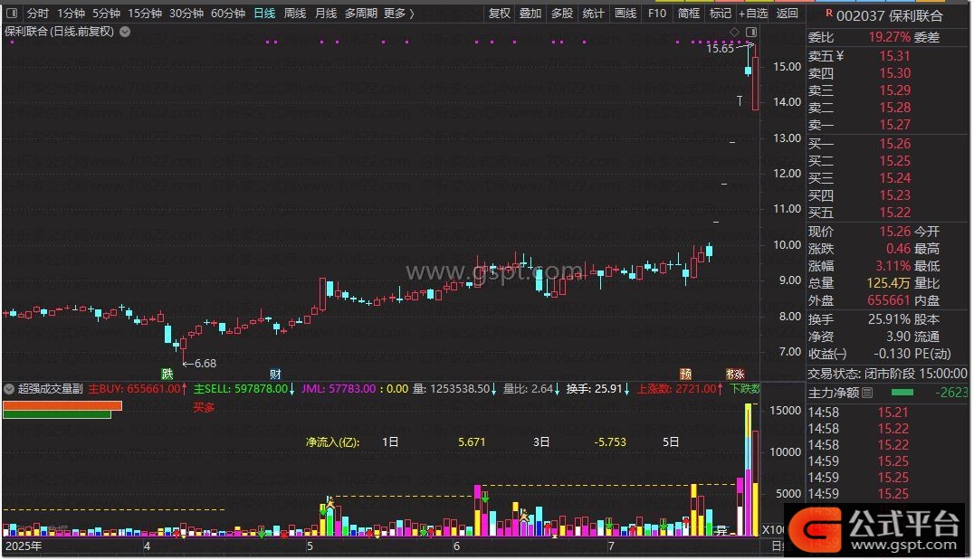This screenshot has height=560, width=974.
Task: Click 叠加 overlay button
Action: [x=530, y=13]
